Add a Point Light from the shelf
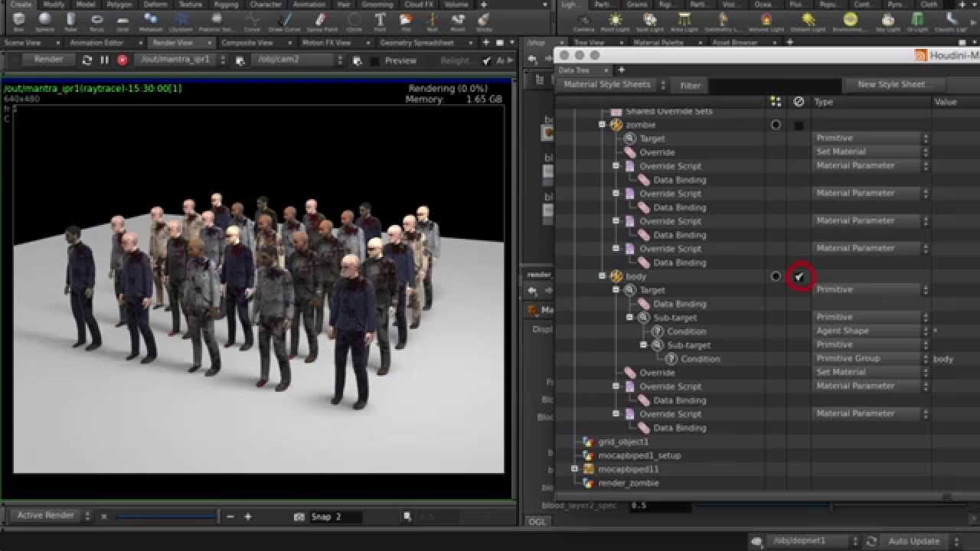 tap(615, 21)
